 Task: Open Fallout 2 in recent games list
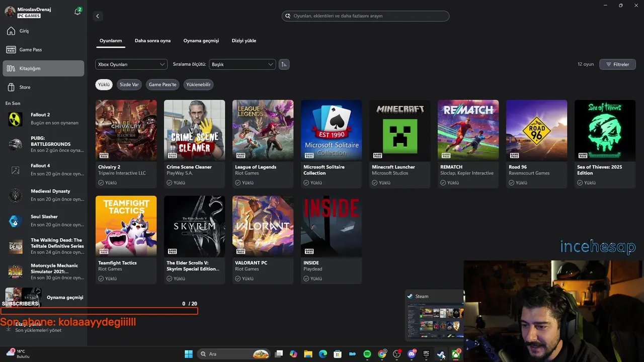43,119
